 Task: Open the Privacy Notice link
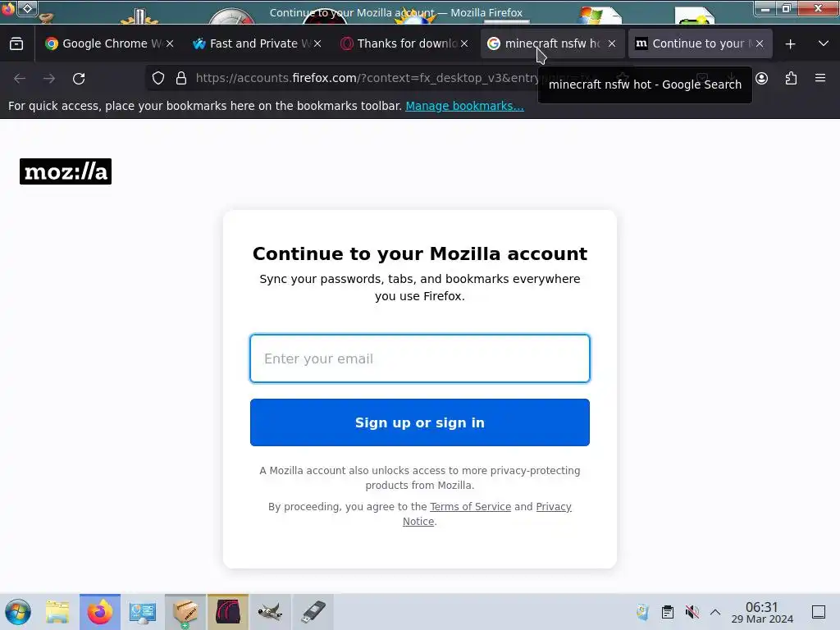tap(554, 507)
